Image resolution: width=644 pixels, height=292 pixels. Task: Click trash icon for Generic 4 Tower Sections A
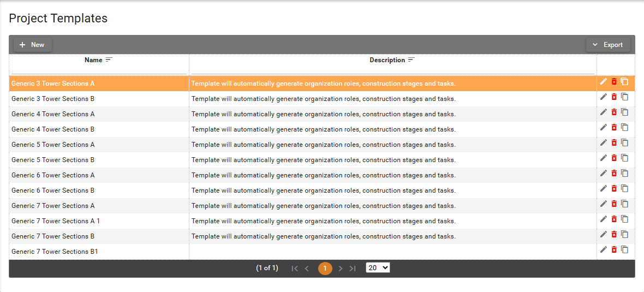(x=614, y=112)
